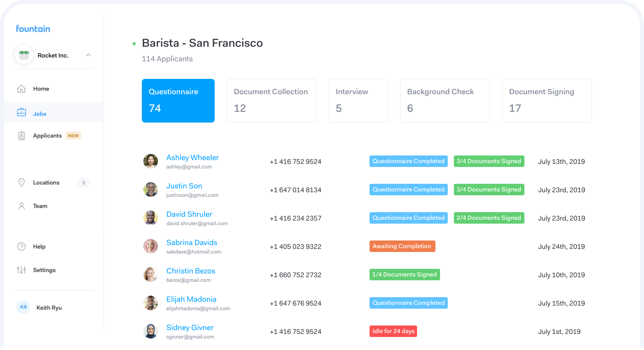Click the date July 1st, 2019
Screen dimensions: 644x350
[x=559, y=332]
